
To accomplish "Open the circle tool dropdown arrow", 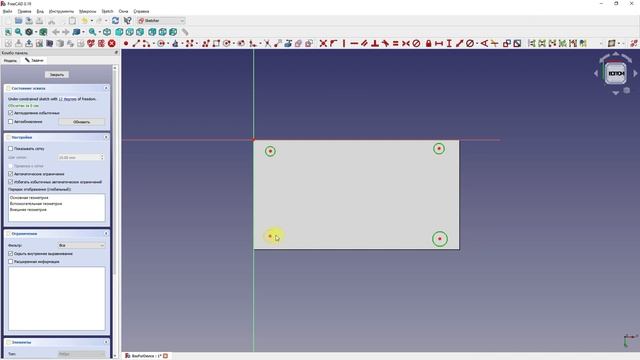I will [x=168, y=43].
